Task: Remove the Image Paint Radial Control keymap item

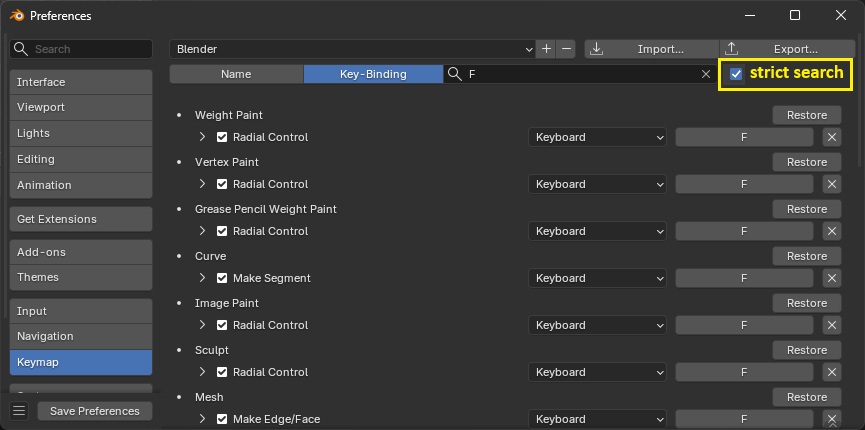Action: (832, 325)
